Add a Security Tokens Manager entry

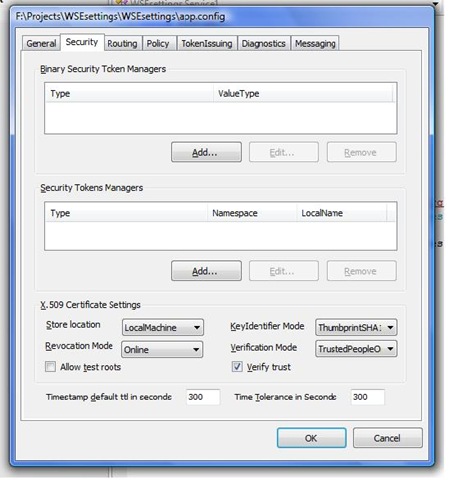pos(206,271)
